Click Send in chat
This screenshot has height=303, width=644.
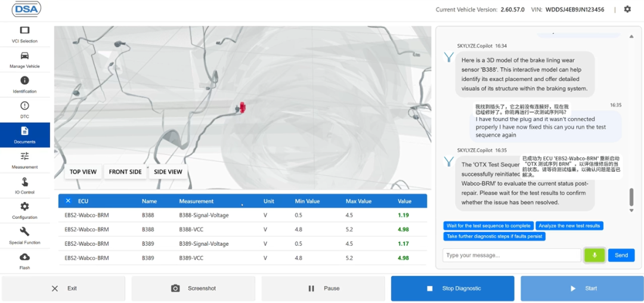[621, 255]
